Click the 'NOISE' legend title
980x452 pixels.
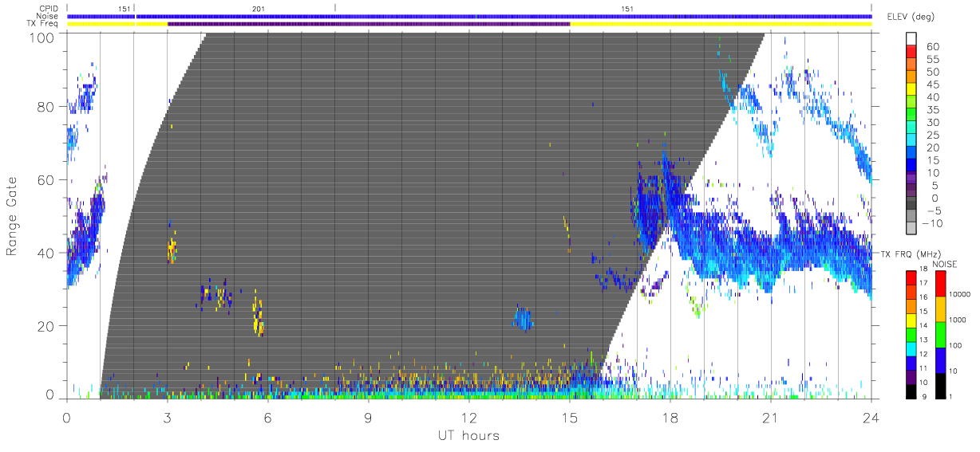click(x=946, y=263)
